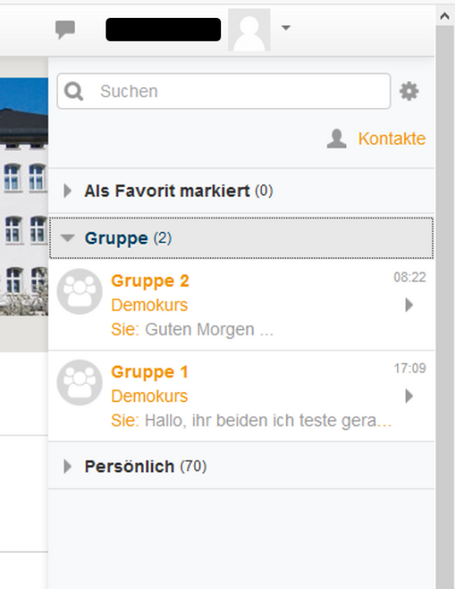Click the Kontakte person icon
455x589 pixels.
click(336, 139)
